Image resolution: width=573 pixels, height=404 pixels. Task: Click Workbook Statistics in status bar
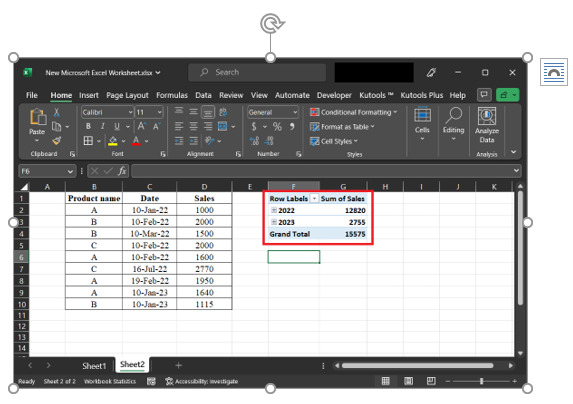click(110, 381)
